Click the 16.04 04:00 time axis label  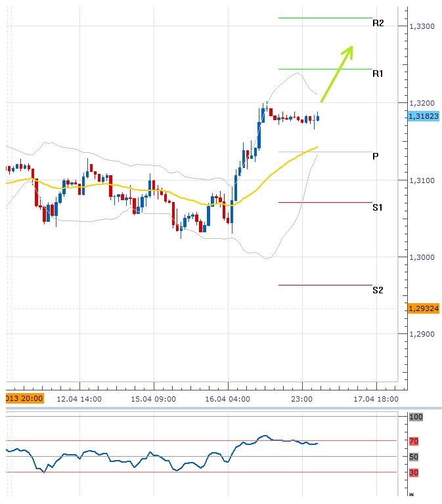tap(227, 399)
